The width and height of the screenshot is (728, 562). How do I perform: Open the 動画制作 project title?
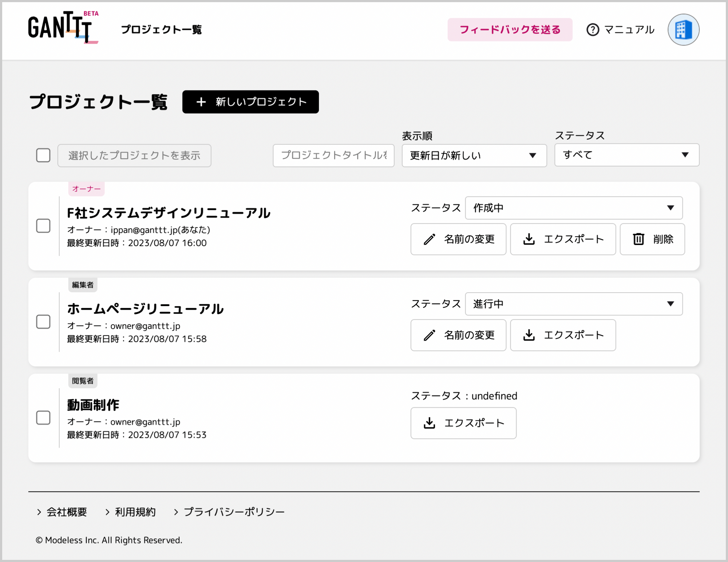pos(93,405)
